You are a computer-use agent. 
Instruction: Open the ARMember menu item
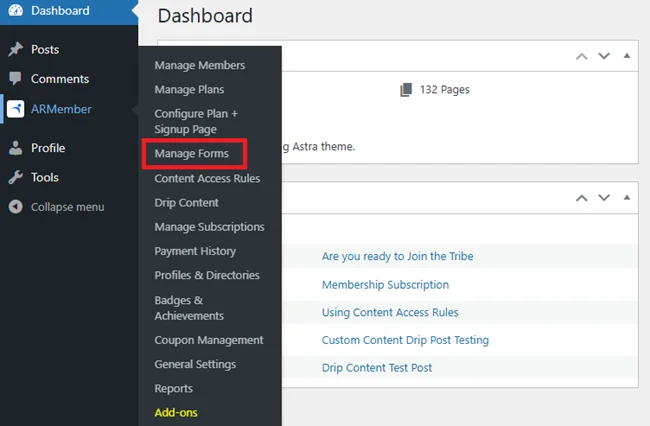[61, 109]
